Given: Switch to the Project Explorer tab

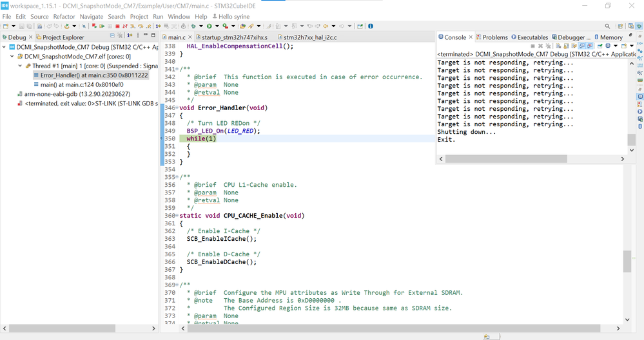Looking at the screenshot, I should pyautogui.click(x=63, y=37).
